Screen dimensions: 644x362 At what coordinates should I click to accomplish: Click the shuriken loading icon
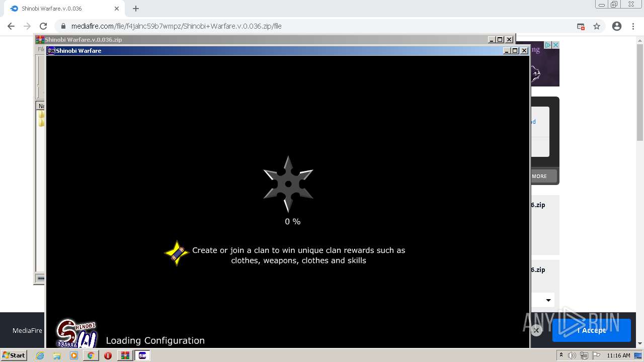point(288,184)
